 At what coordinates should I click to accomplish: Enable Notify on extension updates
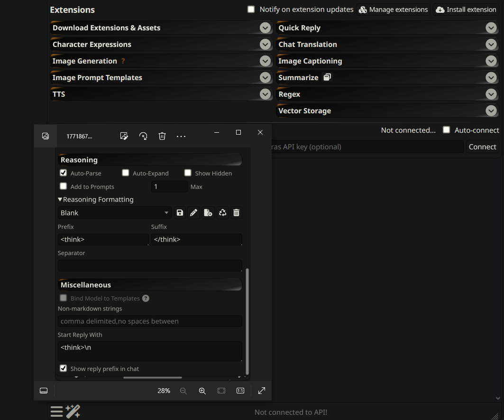pos(251,9)
